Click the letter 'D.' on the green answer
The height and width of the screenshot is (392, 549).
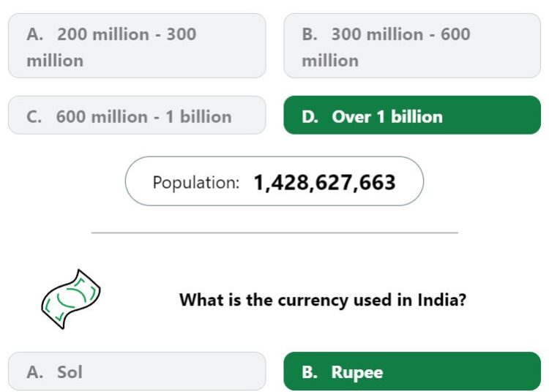point(310,117)
